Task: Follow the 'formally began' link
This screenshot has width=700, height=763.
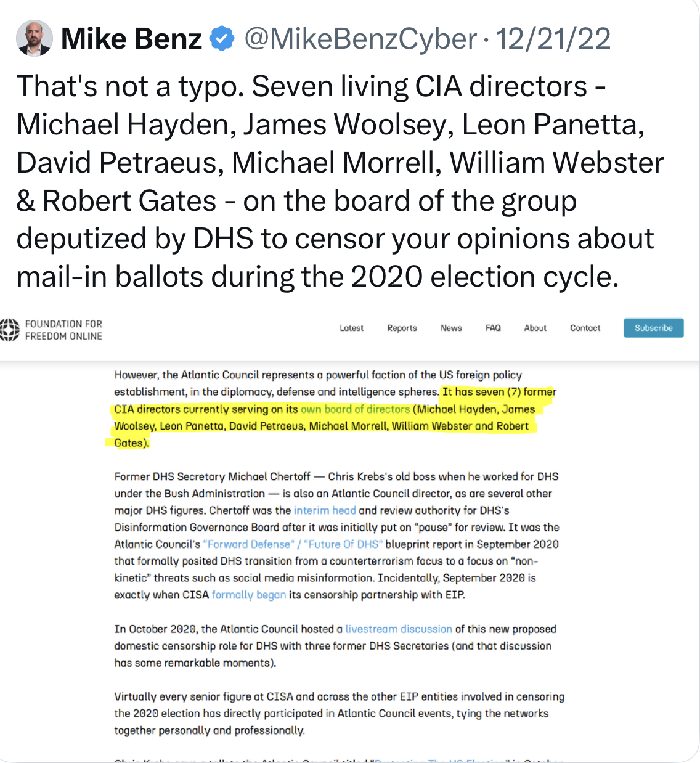Action: coord(248,595)
